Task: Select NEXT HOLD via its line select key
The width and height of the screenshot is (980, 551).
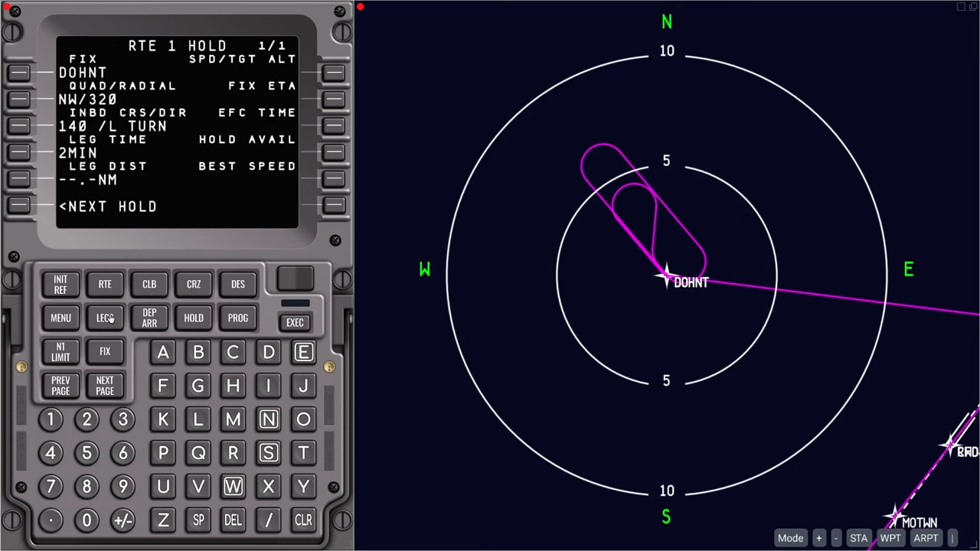Action: (19, 205)
